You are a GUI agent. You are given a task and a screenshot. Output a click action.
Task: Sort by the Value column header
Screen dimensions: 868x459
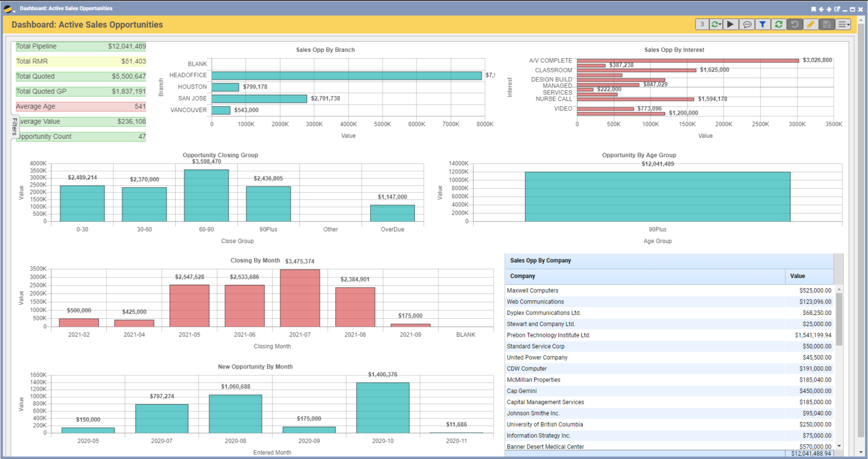pyautogui.click(x=809, y=276)
